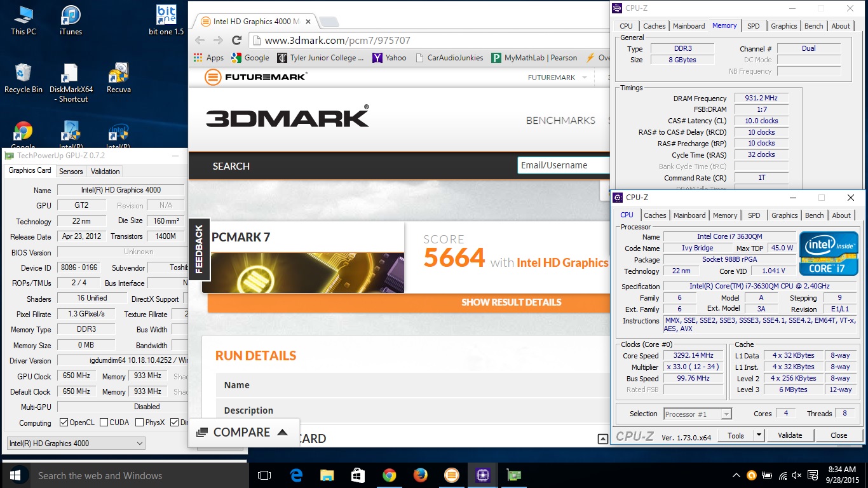
Task: Open Graphics tab in lower CPU-Z window
Action: click(784, 215)
